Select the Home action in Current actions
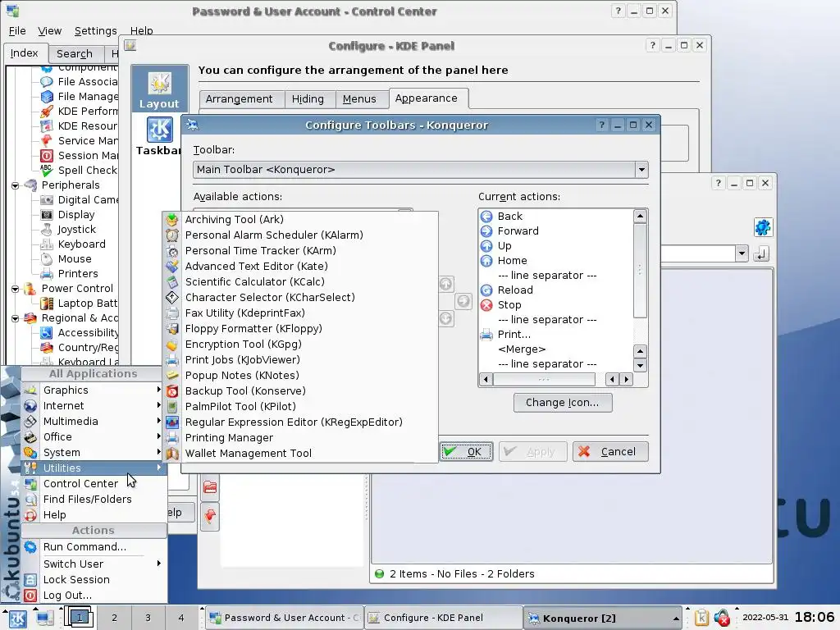Viewport: 840px width, 630px height. click(512, 261)
